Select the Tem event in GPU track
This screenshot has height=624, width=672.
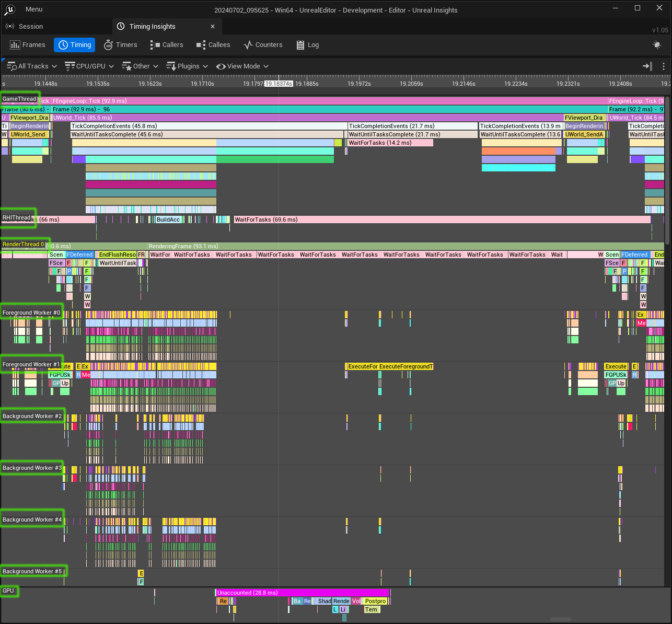[x=371, y=609]
